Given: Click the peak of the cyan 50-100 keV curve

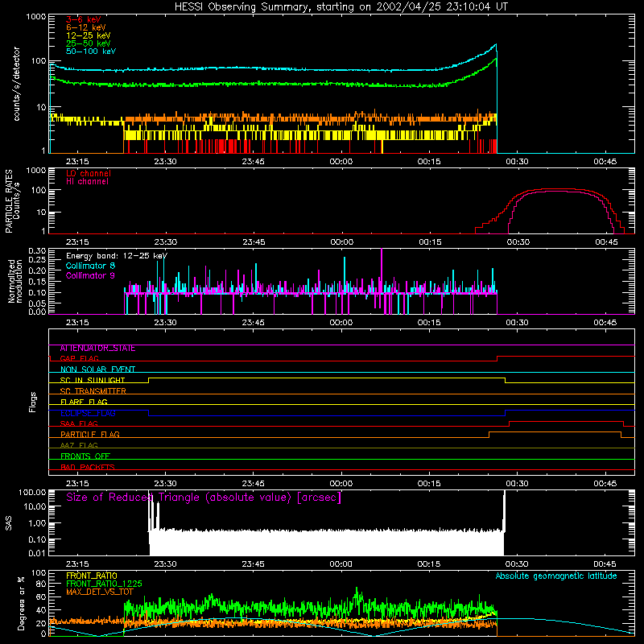Looking at the screenshot, I should (x=496, y=44).
